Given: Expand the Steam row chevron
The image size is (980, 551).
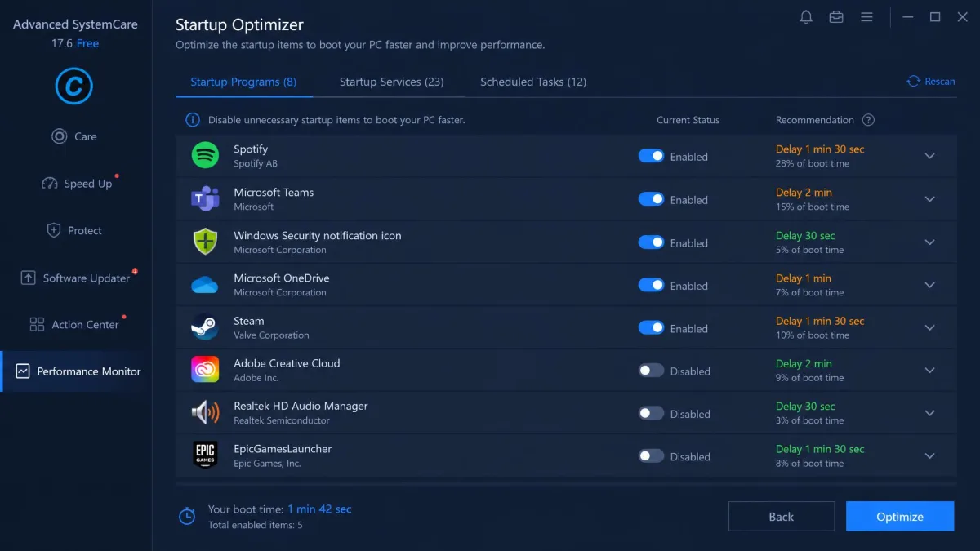Looking at the screenshot, I should point(929,328).
